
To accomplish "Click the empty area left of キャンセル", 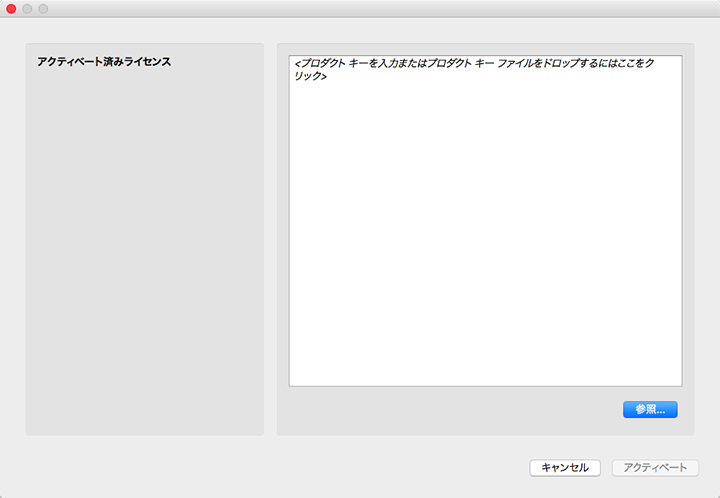I will coord(300,468).
